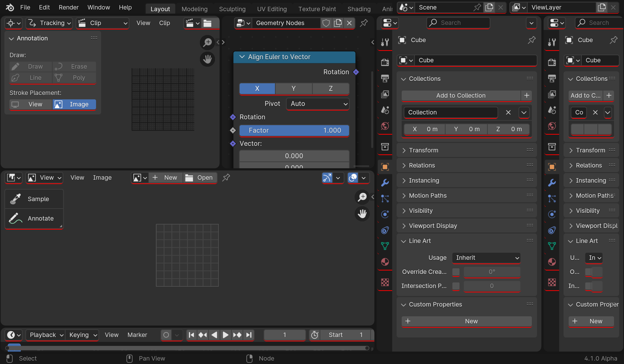624x364 pixels.
Task: Set stroke placement to View
Action: point(31,104)
